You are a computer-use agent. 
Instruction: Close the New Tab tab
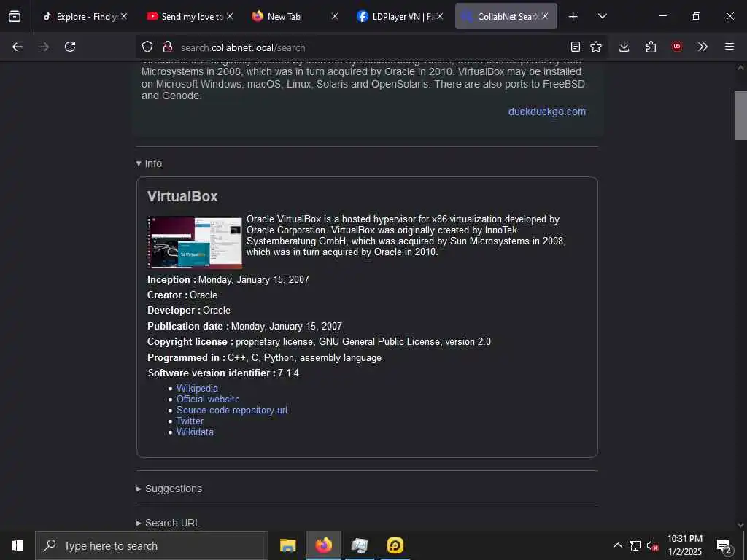click(x=335, y=16)
